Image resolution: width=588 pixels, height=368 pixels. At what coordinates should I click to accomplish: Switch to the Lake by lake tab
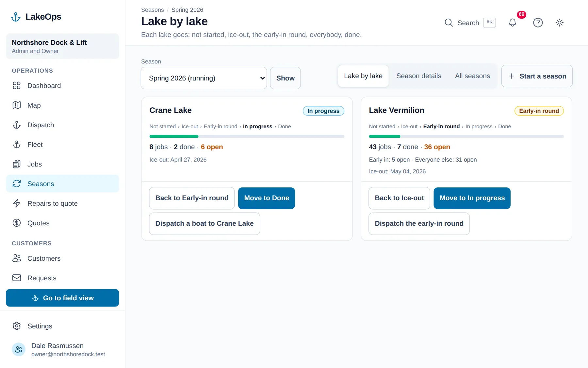(363, 76)
